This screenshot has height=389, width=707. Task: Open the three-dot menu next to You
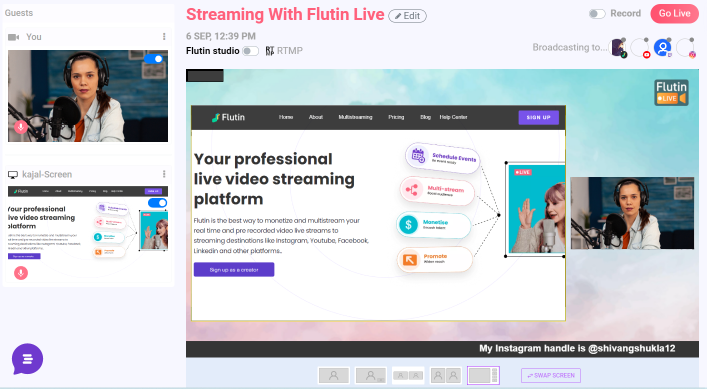[x=164, y=37]
